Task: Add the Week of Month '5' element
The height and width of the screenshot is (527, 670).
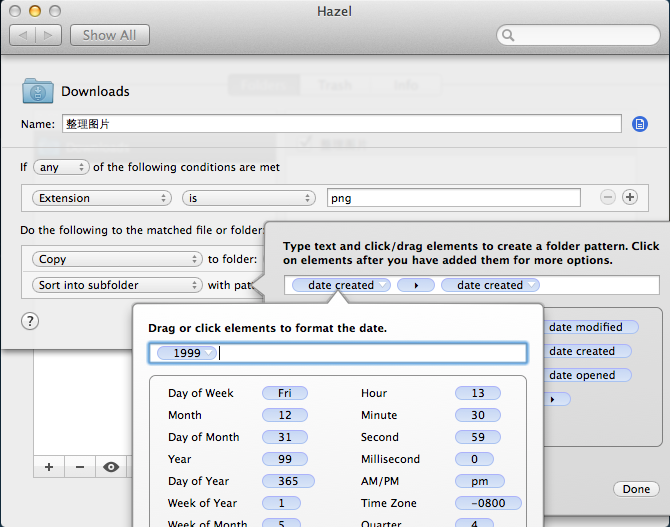Action: [x=281, y=523]
